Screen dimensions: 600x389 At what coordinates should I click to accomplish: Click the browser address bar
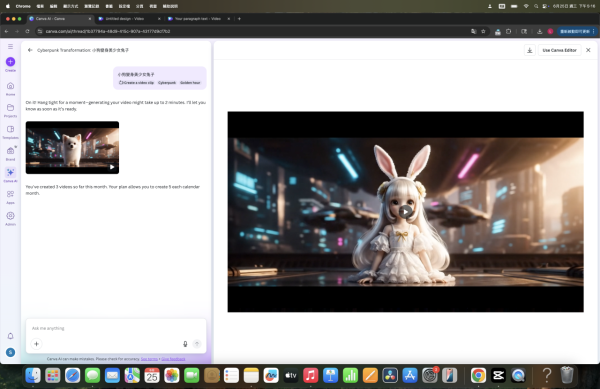coord(253,31)
